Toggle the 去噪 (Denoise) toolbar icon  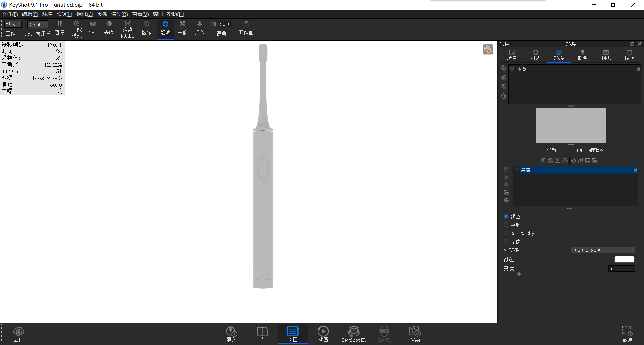(x=109, y=28)
